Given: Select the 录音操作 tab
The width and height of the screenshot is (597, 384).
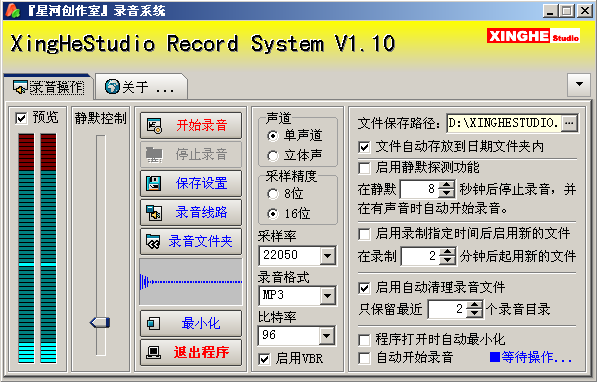Looking at the screenshot, I should (x=49, y=87).
